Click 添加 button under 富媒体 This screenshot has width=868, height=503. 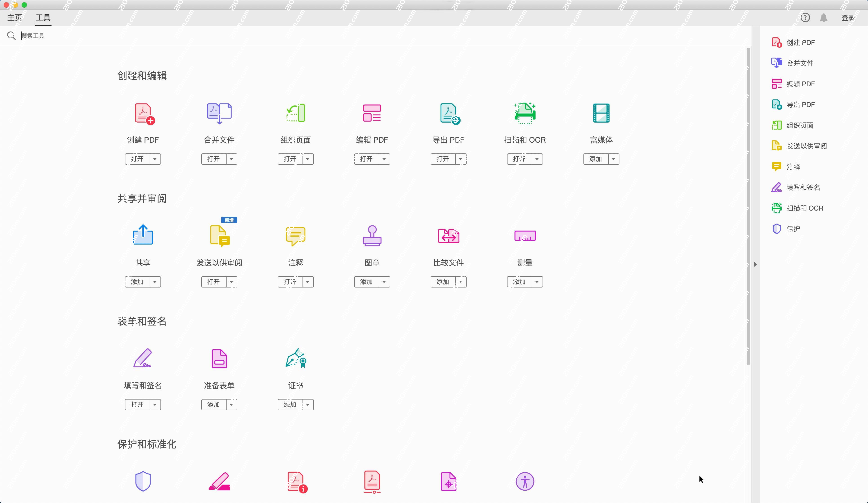[x=596, y=159]
